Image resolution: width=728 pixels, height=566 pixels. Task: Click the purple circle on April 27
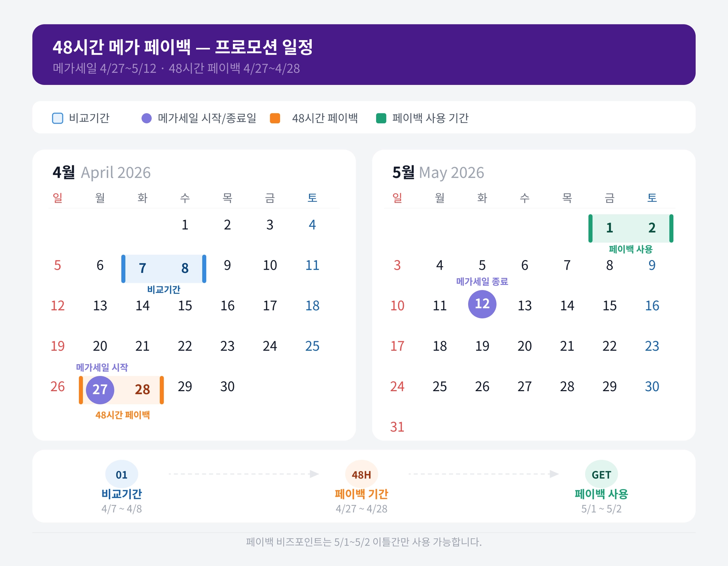tap(100, 390)
